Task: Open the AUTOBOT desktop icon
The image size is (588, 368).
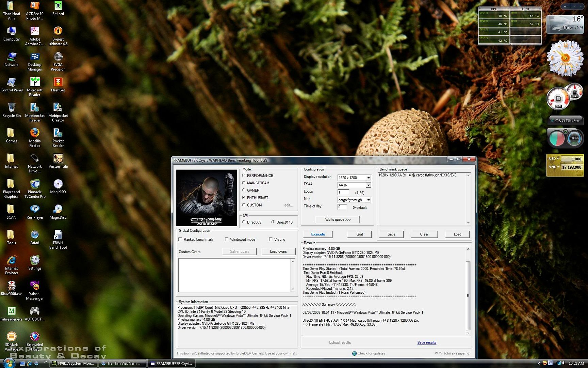Action: pyautogui.click(x=35, y=314)
